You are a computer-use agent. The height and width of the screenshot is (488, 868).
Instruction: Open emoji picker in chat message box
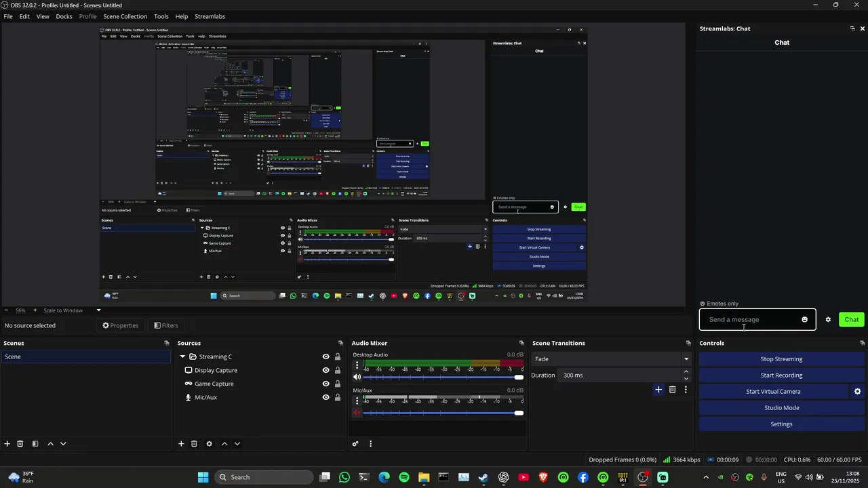[x=805, y=320]
